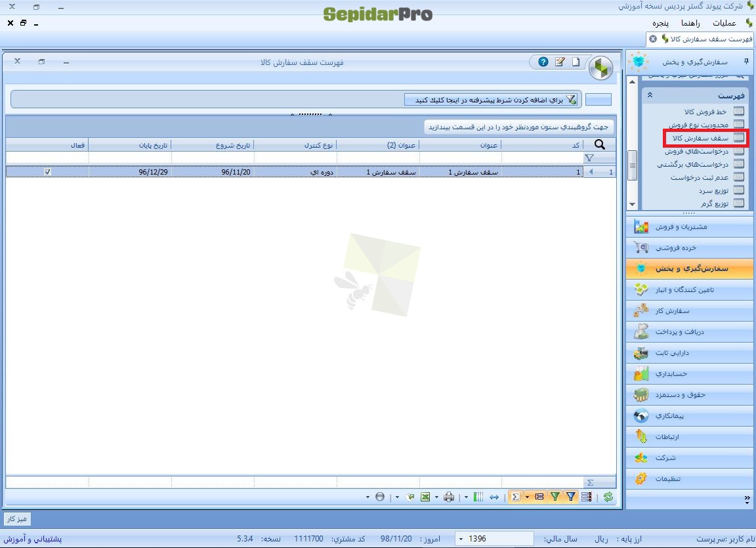
Task: Click the advanced filter funnel-plus icon
Action: coord(572,100)
